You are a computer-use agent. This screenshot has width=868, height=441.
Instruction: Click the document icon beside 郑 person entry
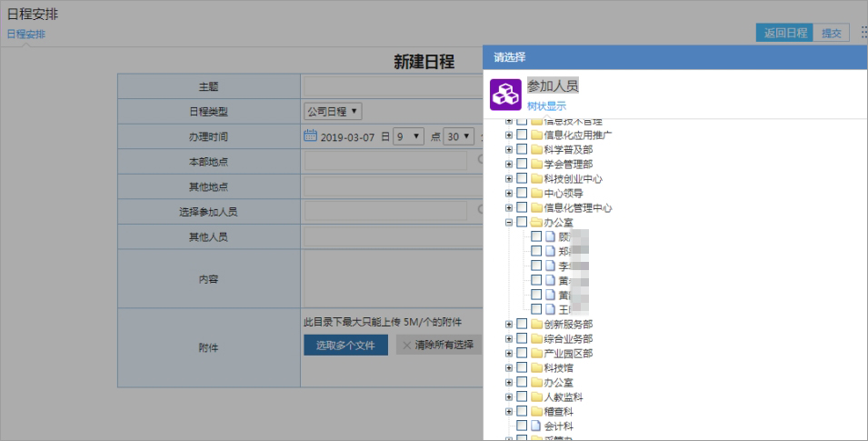click(x=550, y=251)
